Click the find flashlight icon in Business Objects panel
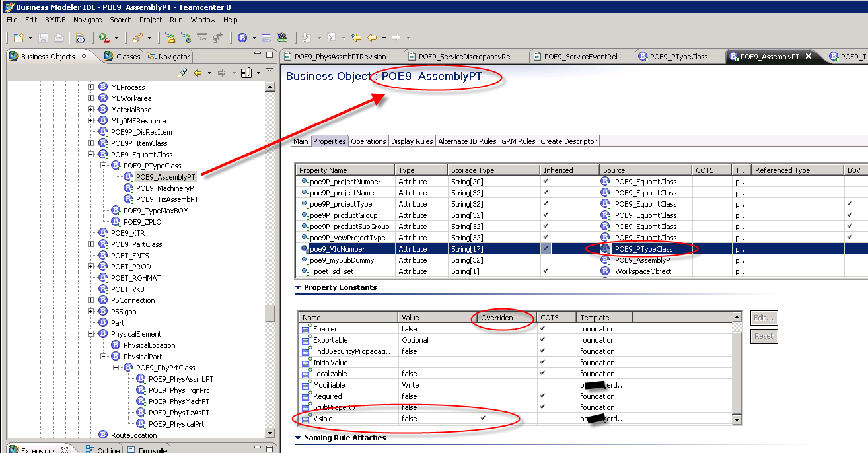The width and height of the screenshot is (868, 453). pyautogui.click(x=183, y=73)
